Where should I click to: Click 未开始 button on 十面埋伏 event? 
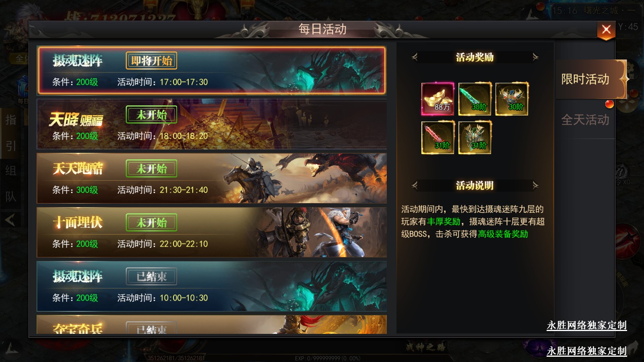click(151, 222)
